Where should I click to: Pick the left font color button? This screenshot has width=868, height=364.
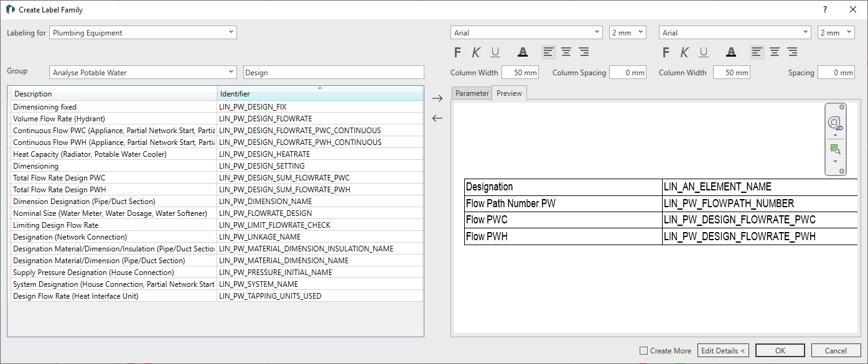(523, 52)
